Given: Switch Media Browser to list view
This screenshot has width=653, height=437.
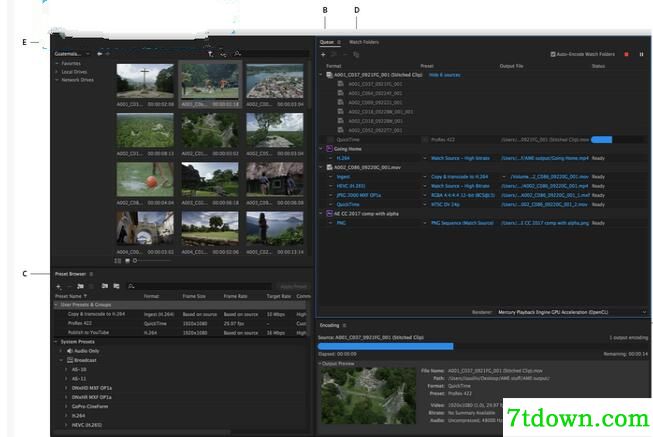Looking at the screenshot, I should [x=118, y=261].
